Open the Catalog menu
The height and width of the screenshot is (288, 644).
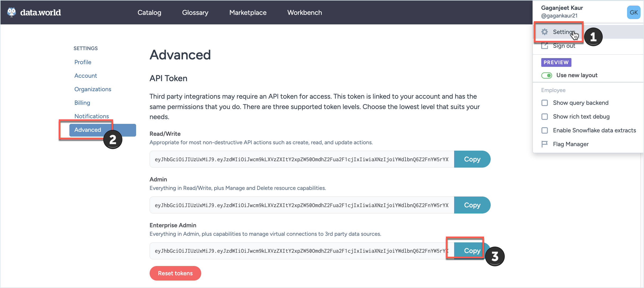click(x=149, y=12)
